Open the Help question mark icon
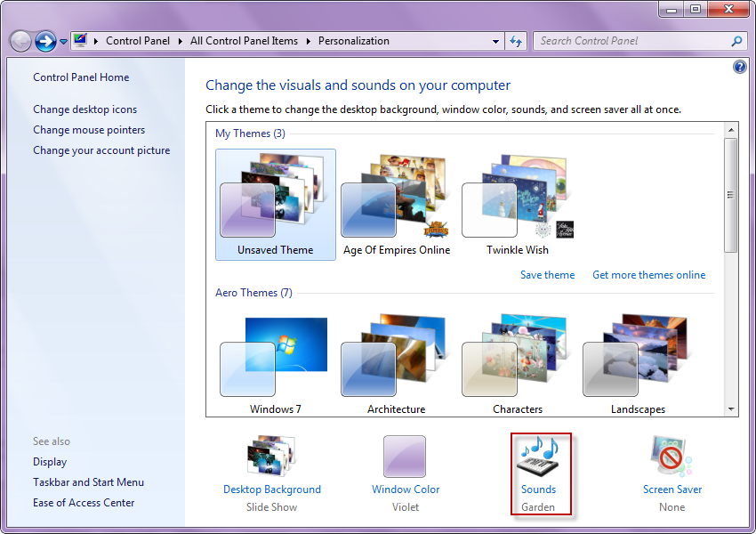The width and height of the screenshot is (756, 534). coord(740,67)
